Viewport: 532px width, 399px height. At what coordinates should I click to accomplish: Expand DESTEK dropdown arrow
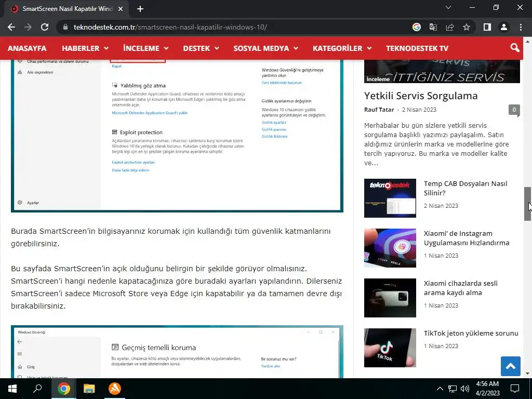tap(217, 48)
